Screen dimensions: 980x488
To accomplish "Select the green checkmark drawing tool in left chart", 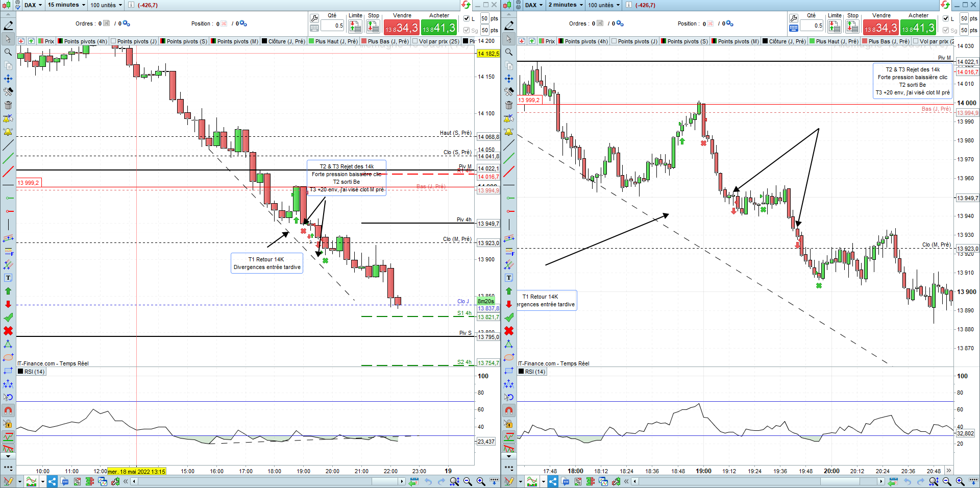I will pos(8,318).
